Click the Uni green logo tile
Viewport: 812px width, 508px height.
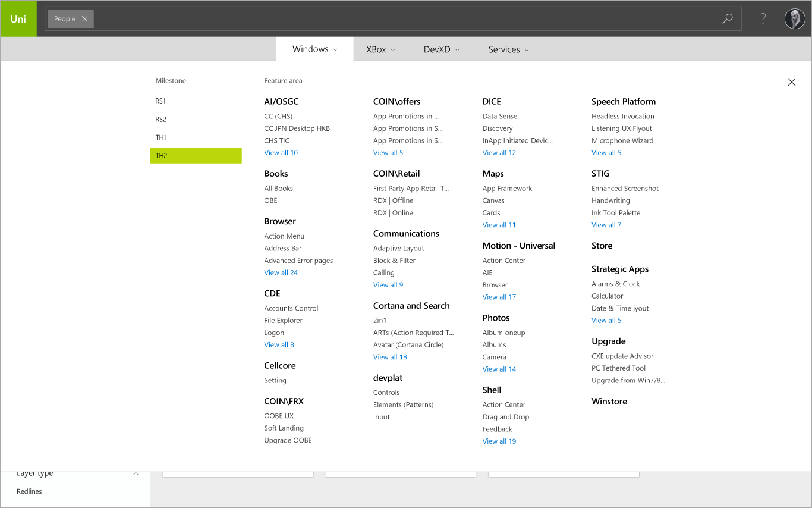[18, 18]
